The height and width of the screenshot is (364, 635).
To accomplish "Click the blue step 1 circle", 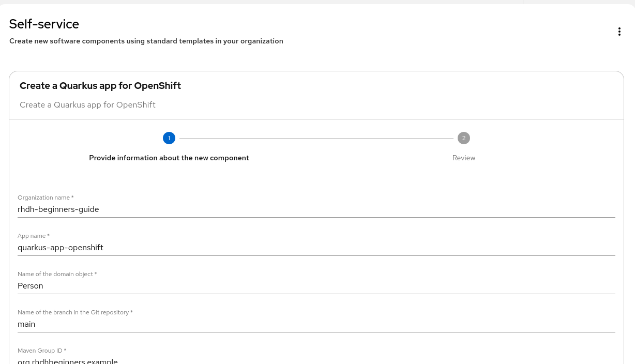I will (169, 138).
